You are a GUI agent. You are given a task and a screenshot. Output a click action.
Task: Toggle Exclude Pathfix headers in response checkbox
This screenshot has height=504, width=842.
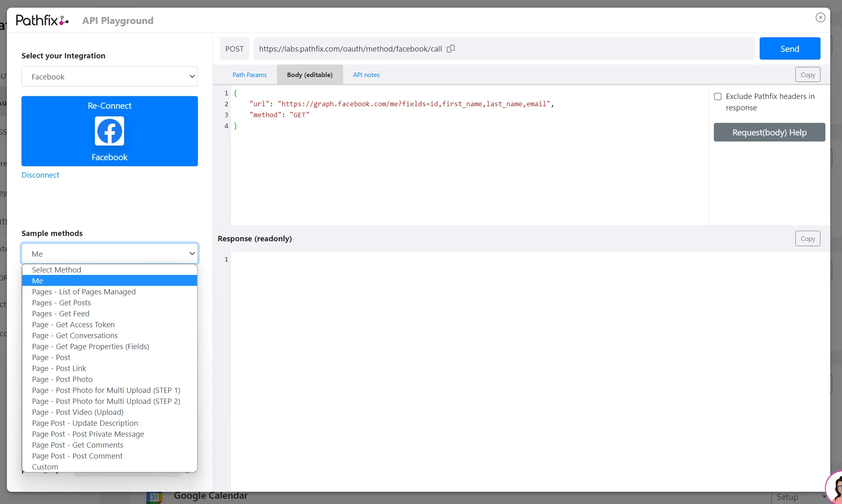pos(718,97)
